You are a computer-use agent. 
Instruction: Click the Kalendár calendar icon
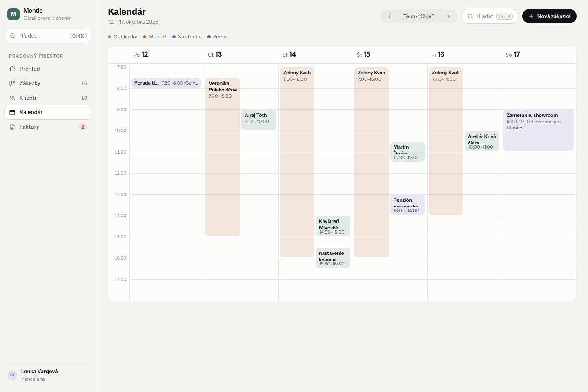[x=12, y=112]
